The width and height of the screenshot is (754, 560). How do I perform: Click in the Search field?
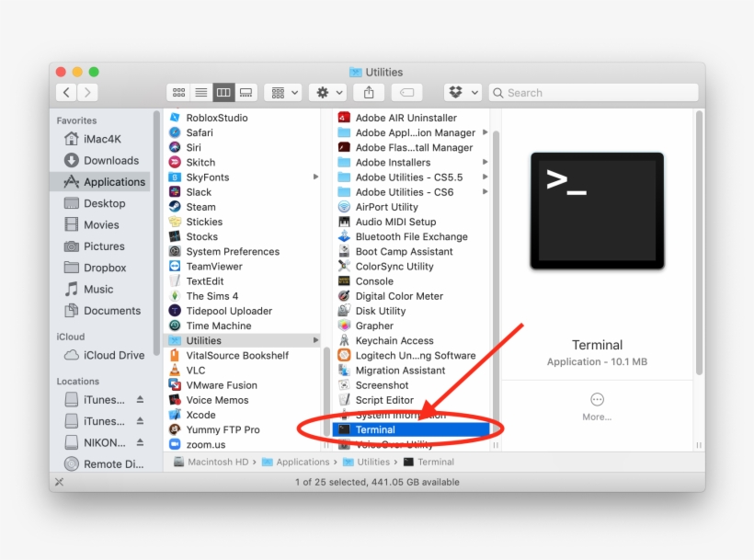click(x=594, y=93)
